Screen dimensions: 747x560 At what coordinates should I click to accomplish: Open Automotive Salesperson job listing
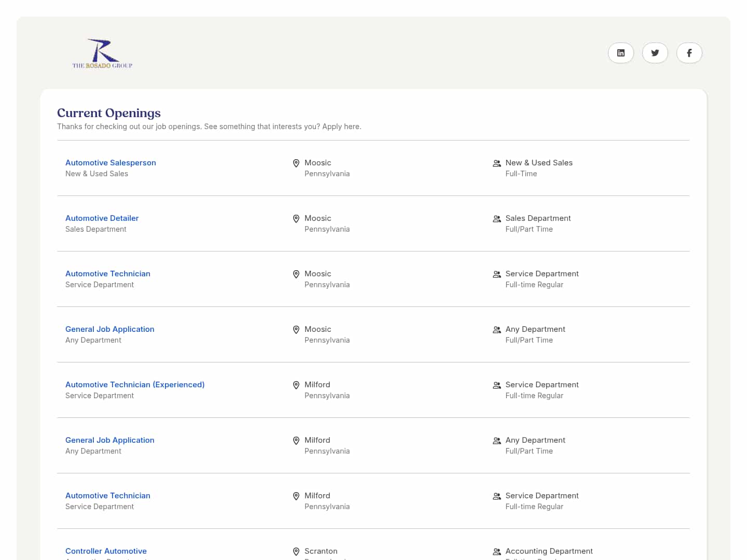tap(110, 163)
